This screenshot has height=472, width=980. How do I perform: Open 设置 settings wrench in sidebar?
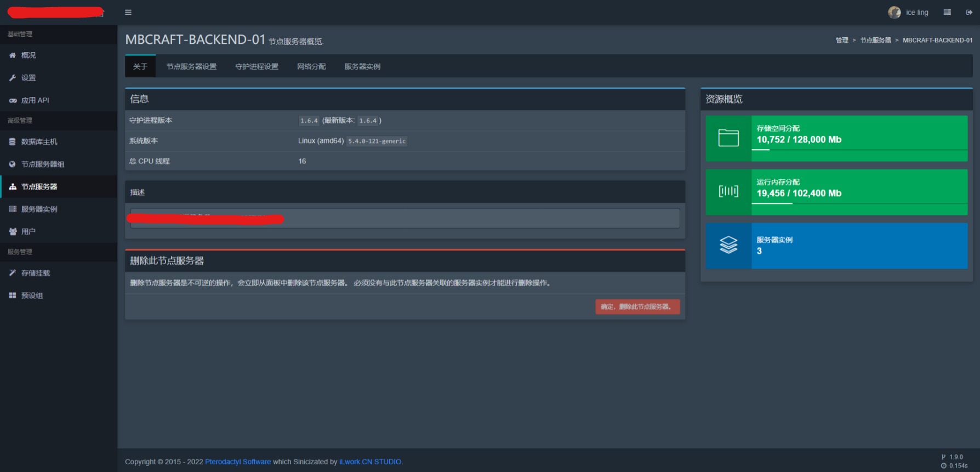coord(29,78)
